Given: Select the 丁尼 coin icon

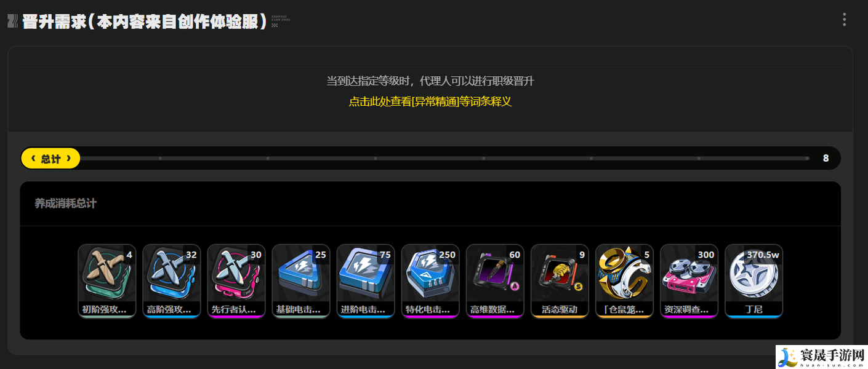Looking at the screenshot, I should 753,281.
